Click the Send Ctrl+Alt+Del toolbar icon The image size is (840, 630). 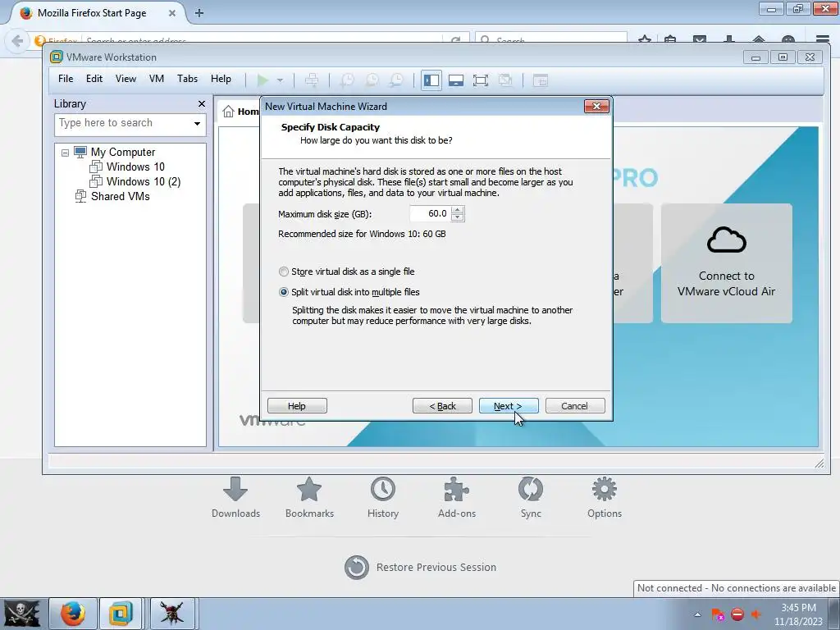pos(311,80)
